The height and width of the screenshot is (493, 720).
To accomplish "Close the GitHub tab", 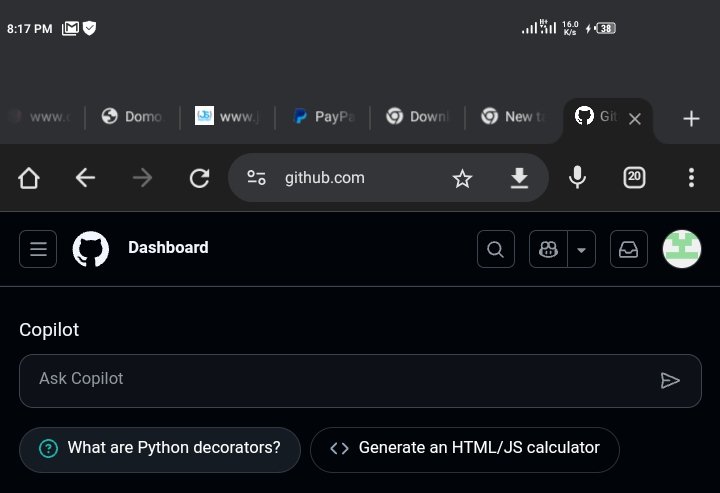I will point(635,119).
